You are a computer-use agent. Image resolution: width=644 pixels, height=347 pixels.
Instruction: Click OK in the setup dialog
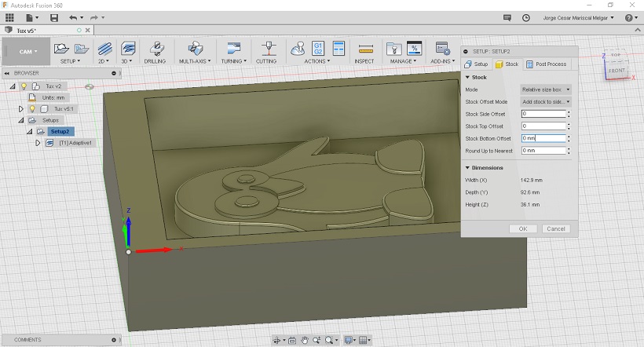point(523,228)
